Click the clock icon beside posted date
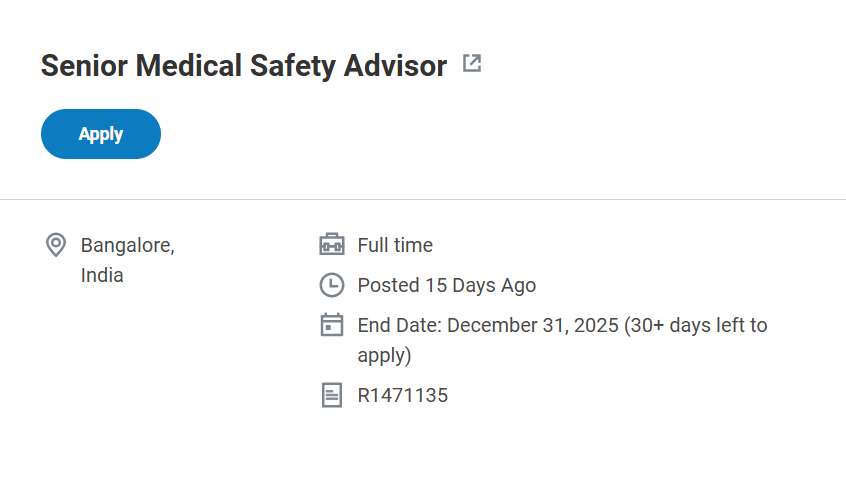Image resolution: width=846 pixels, height=480 pixels. [x=331, y=285]
